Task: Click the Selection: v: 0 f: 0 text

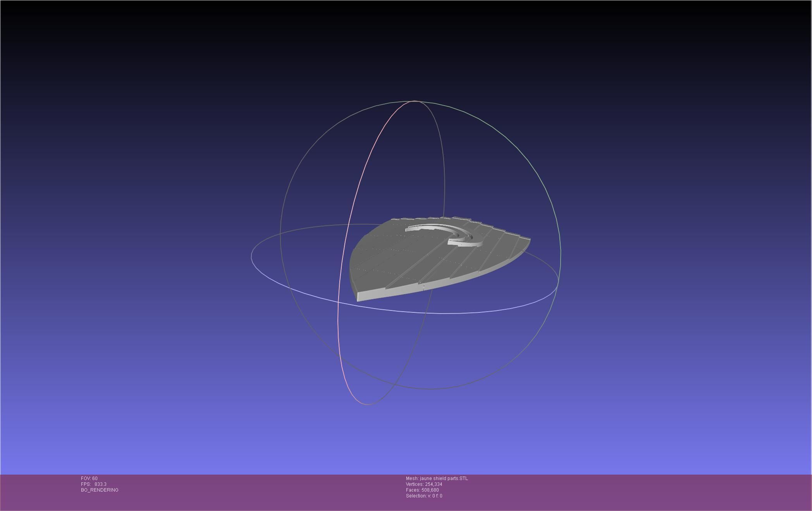Action: pyautogui.click(x=424, y=496)
